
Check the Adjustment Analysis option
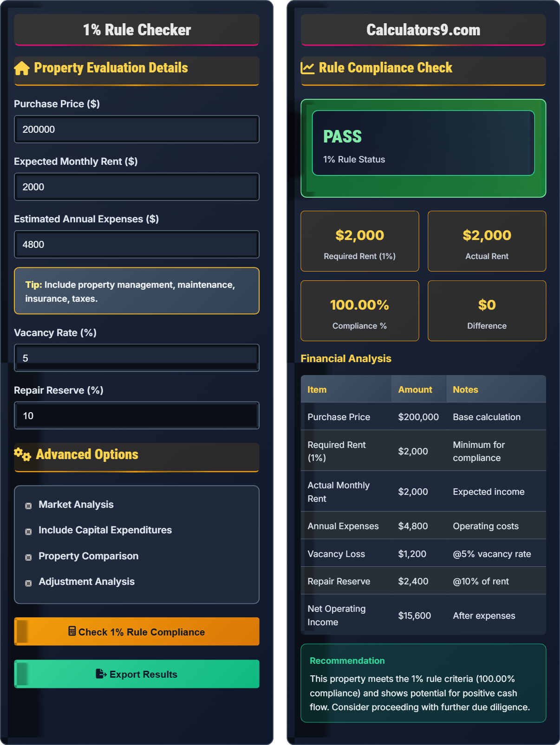coord(28,583)
